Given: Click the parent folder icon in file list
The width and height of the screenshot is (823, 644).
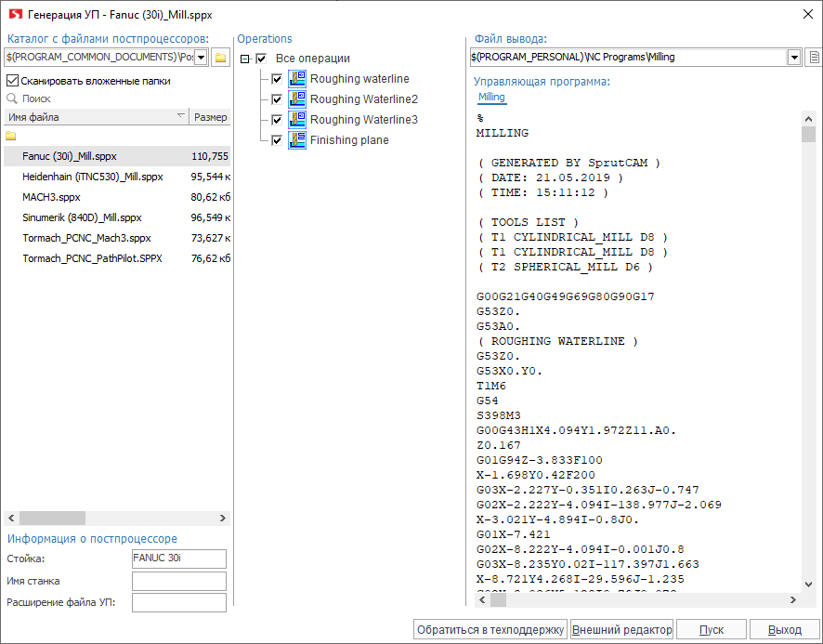Looking at the screenshot, I should (11, 136).
